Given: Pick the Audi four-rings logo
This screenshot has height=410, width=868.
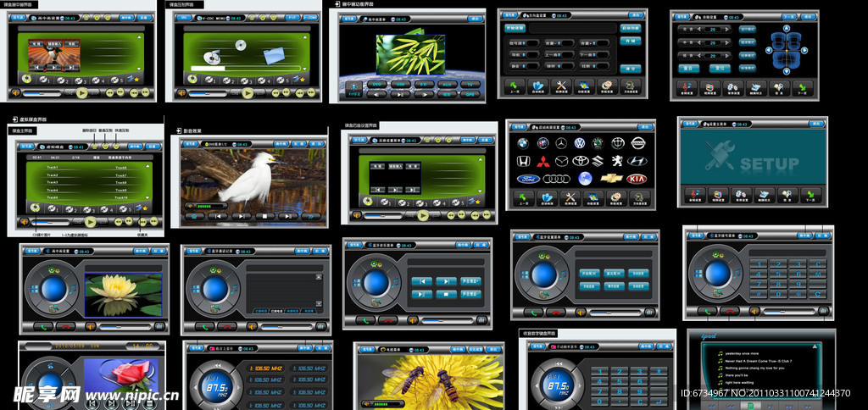Looking at the screenshot, I should (556, 179).
